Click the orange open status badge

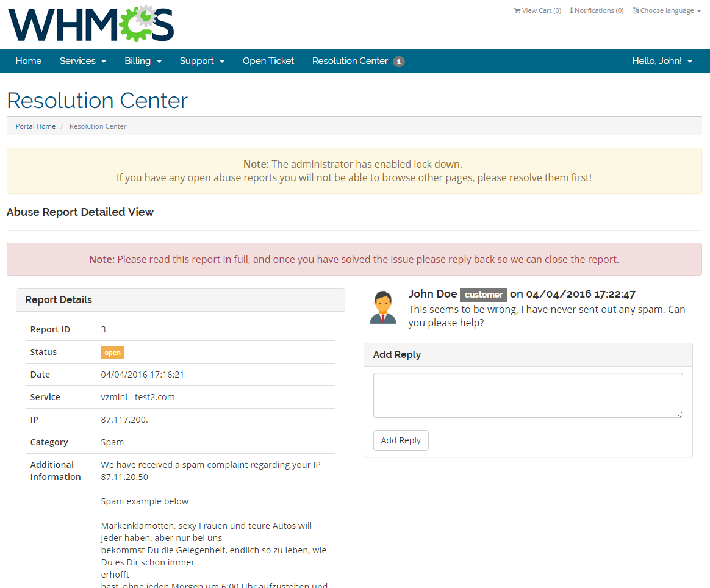click(x=112, y=353)
